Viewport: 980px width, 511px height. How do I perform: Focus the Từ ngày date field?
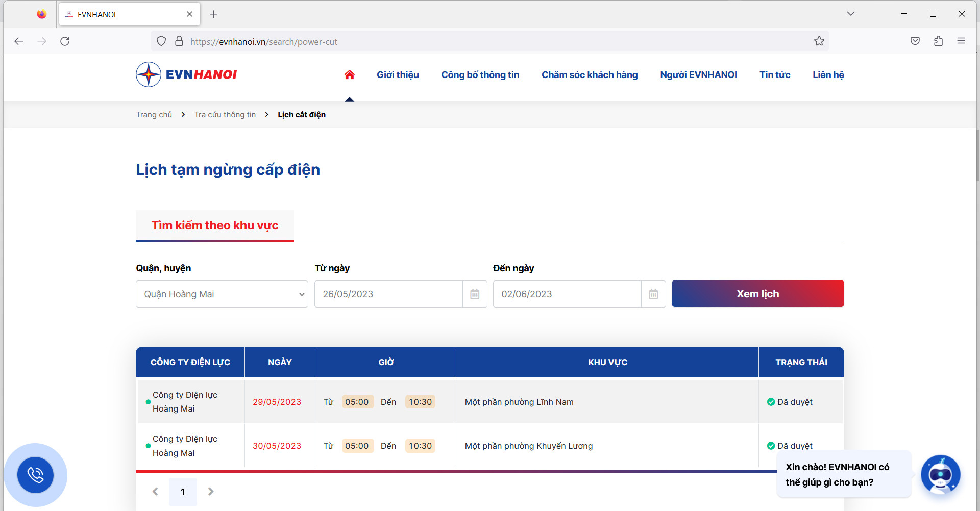click(388, 294)
